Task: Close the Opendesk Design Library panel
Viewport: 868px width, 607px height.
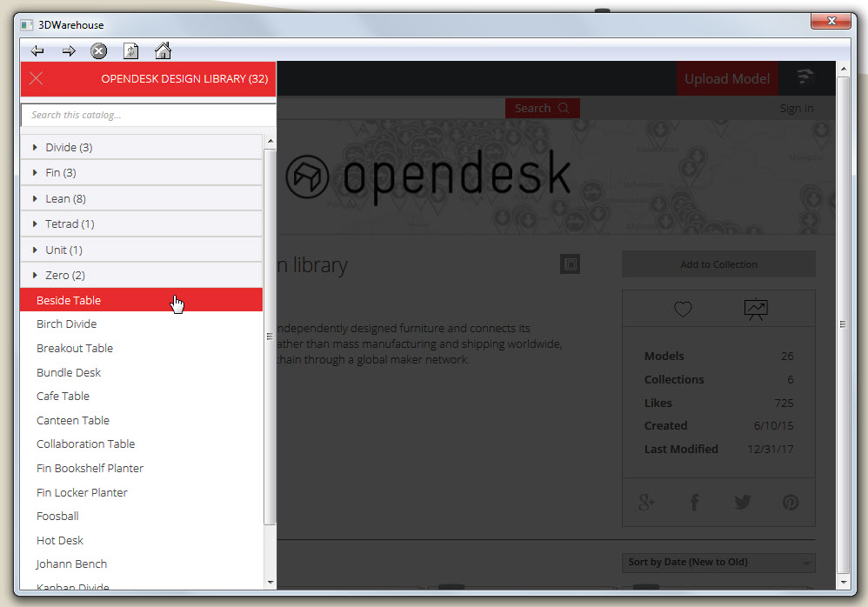Action: pos(36,78)
